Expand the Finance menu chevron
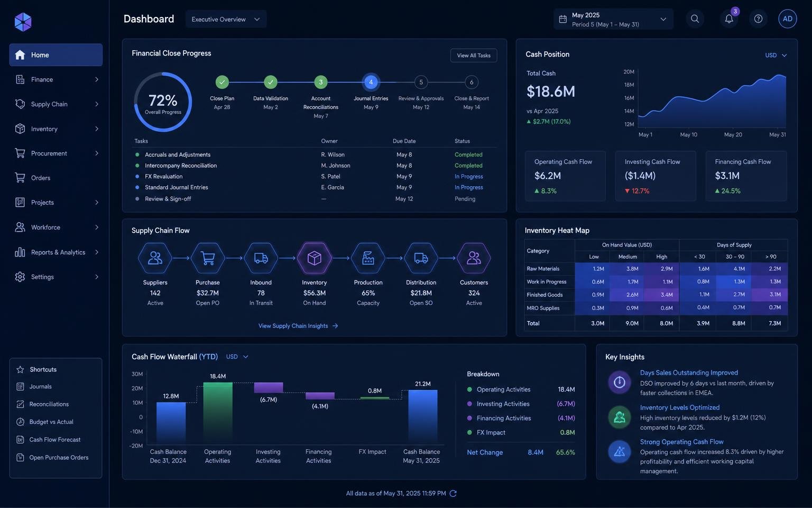 point(97,79)
